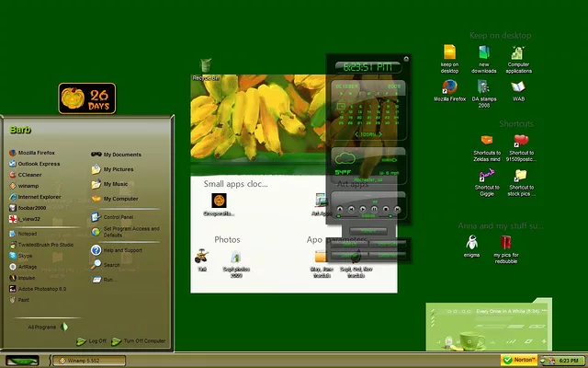The image size is (588, 368).
Task: Open the enigma desktop shortcut
Action: pyautogui.click(x=472, y=244)
